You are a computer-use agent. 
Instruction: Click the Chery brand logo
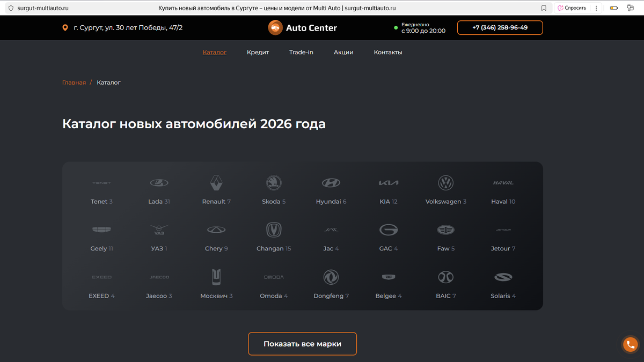tap(216, 230)
